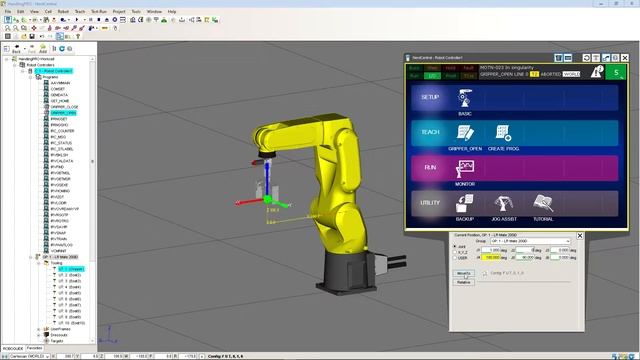
Task: Launch the BACKUP utility icon
Action: pos(464,204)
